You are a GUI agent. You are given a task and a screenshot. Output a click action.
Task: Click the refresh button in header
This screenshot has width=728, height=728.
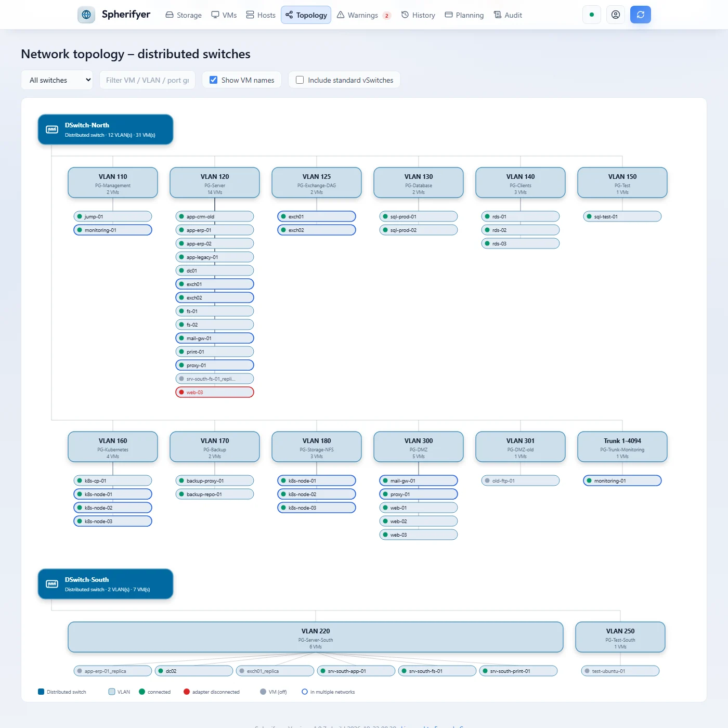(641, 15)
